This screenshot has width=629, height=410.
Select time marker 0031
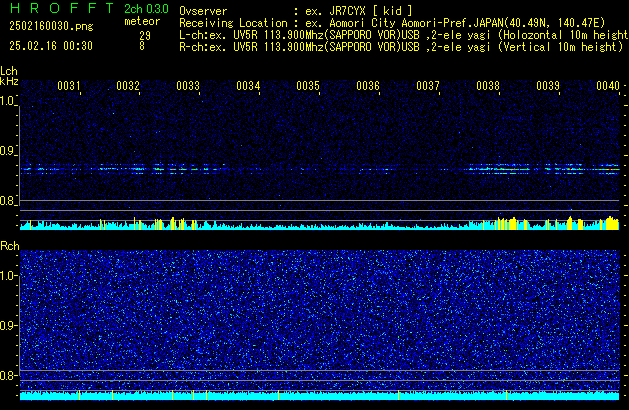coord(69,86)
